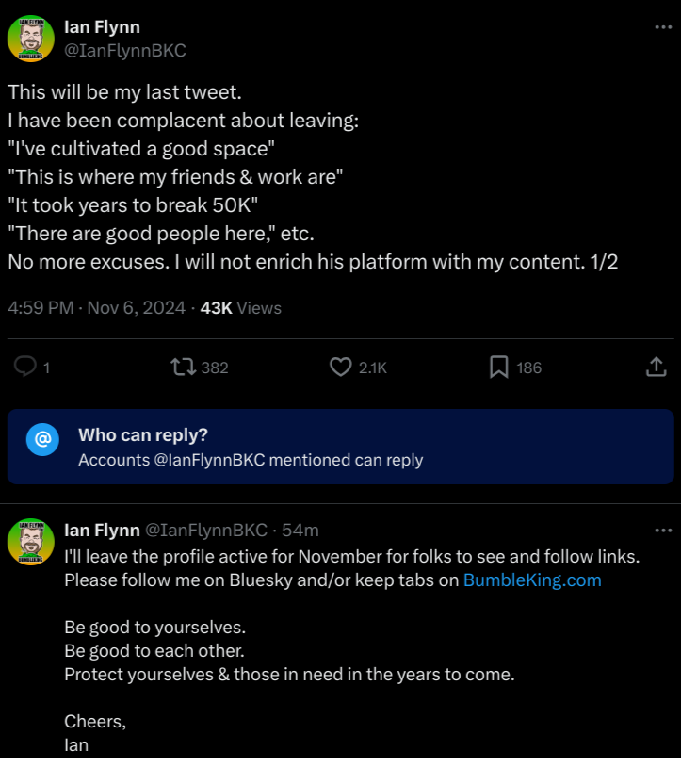The height and width of the screenshot is (784, 681).
Task: Bookmark the tweet using the bookmark icon
Action: 498,367
